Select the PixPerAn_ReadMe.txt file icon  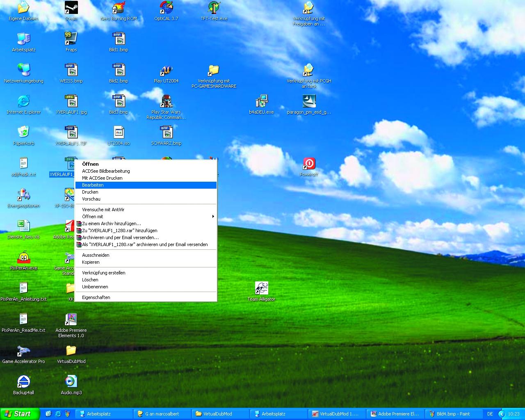23,320
